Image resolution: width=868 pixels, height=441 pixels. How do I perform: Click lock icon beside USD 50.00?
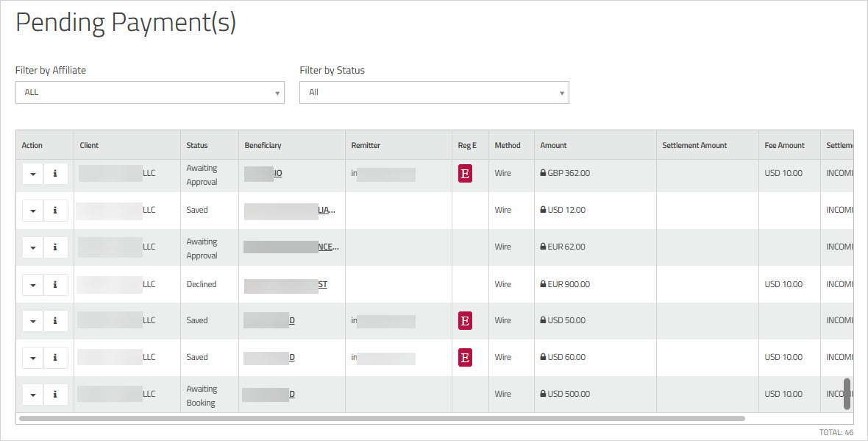[x=543, y=320]
